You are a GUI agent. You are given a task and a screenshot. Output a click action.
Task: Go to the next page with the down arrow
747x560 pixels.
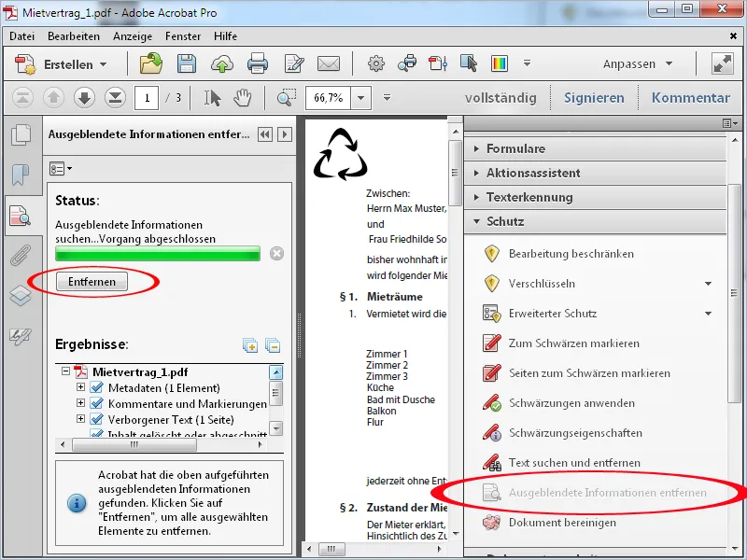click(x=84, y=98)
